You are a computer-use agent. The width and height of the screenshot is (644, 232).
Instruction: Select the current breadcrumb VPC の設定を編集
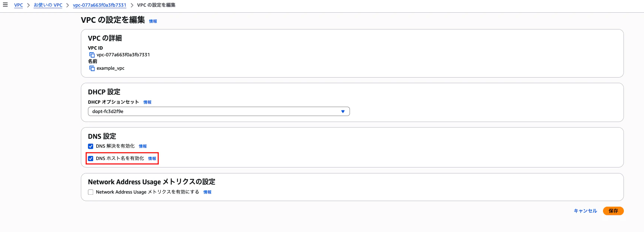(156, 5)
